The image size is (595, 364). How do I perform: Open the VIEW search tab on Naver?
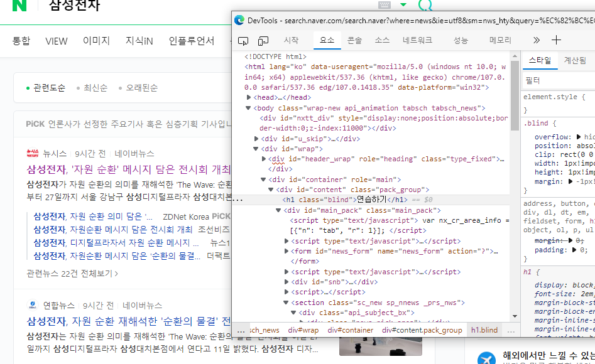pos(56,41)
